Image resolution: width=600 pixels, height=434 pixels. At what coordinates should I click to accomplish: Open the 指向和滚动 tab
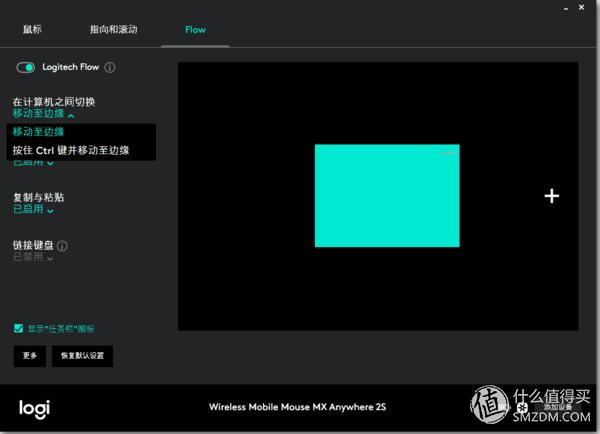pyautogui.click(x=114, y=29)
